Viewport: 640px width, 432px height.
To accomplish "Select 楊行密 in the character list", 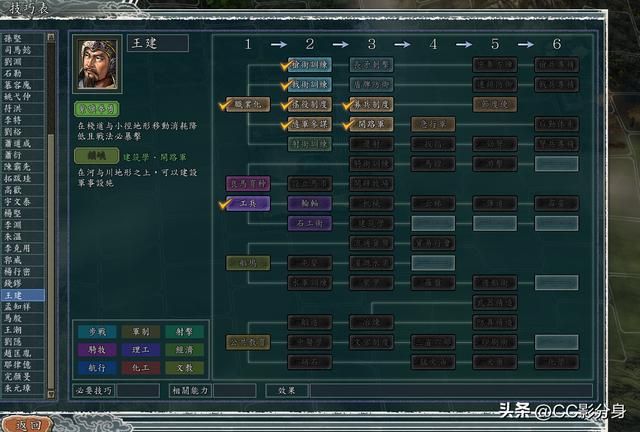I will pyautogui.click(x=22, y=272).
